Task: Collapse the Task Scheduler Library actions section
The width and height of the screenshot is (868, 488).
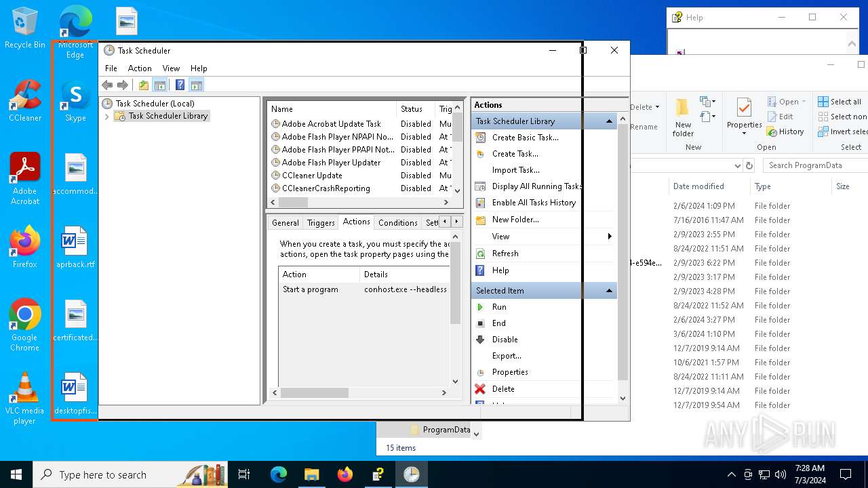Action: (609, 121)
